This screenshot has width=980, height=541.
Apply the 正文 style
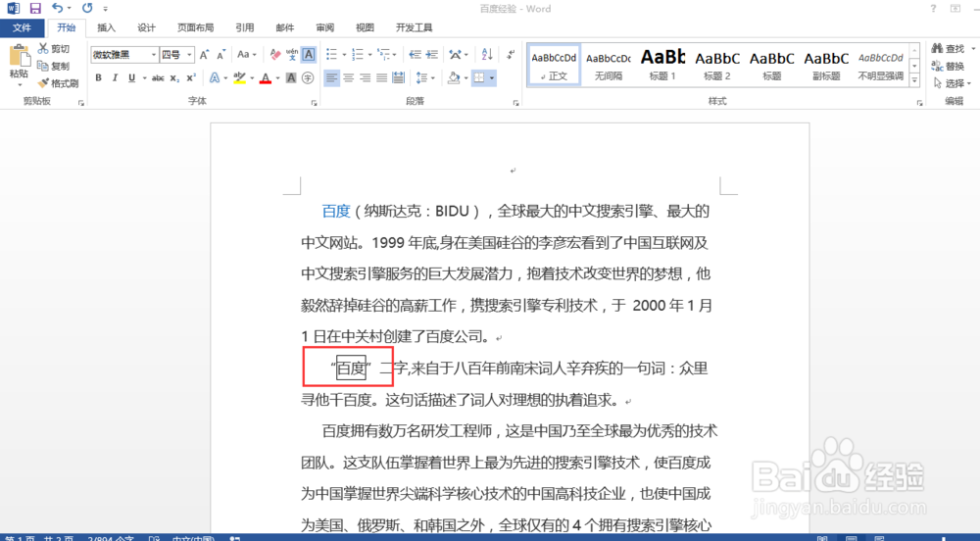coord(554,65)
